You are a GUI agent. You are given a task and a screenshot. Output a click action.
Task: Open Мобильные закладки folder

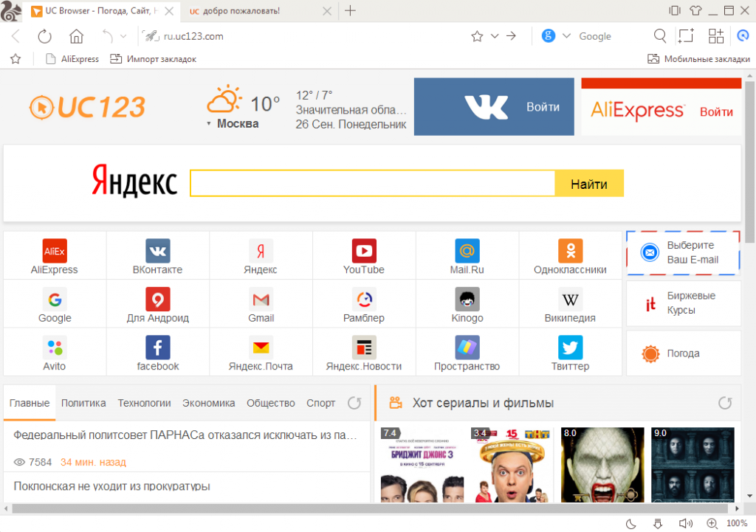click(x=698, y=59)
